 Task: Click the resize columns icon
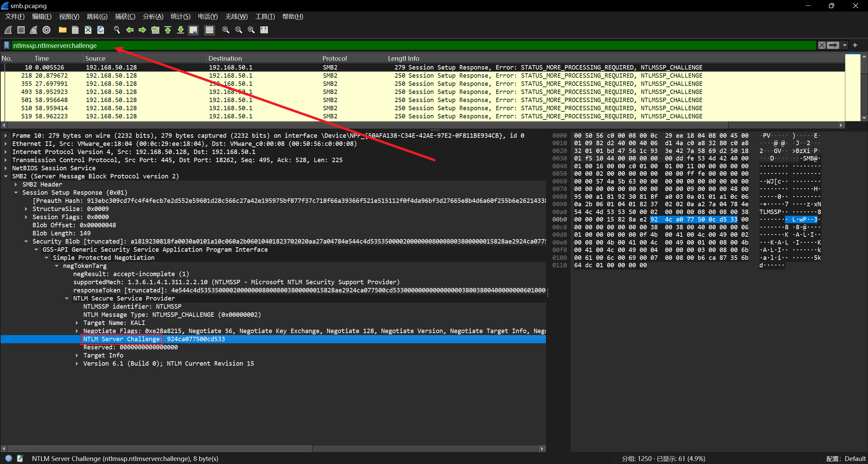click(264, 30)
